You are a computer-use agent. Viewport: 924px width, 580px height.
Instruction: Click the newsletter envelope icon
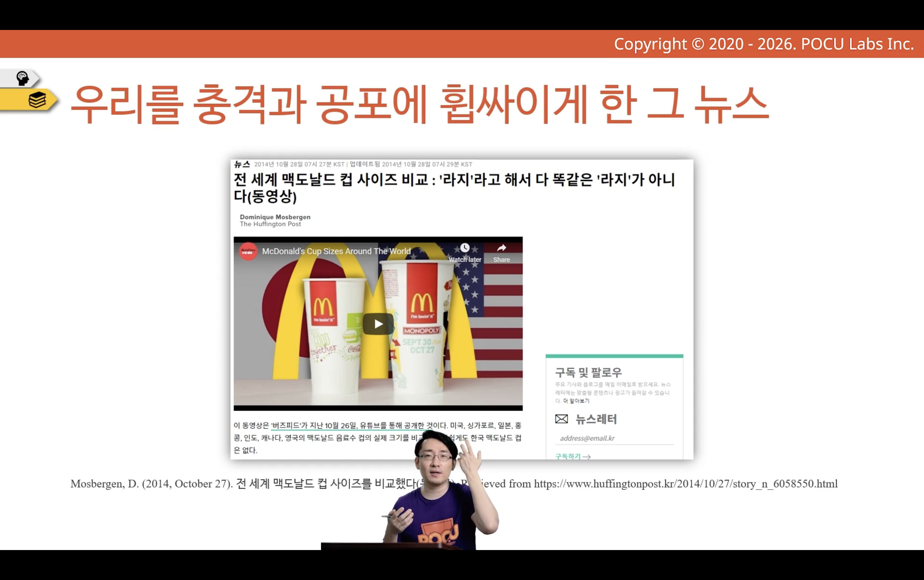pyautogui.click(x=561, y=419)
